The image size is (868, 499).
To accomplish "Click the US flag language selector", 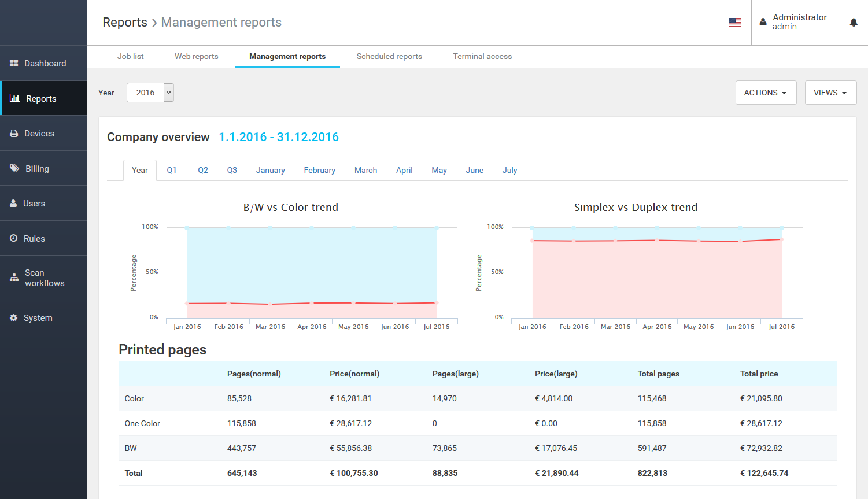I will tap(734, 23).
